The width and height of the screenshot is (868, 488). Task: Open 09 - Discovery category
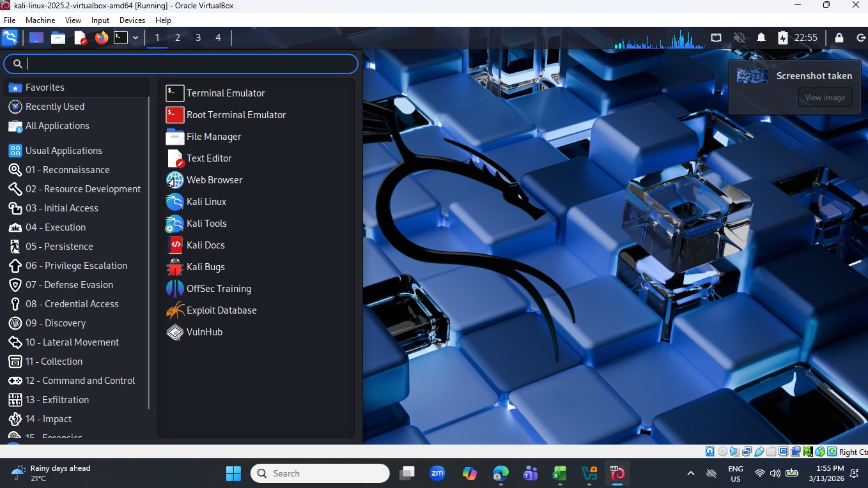pyautogui.click(x=77, y=323)
